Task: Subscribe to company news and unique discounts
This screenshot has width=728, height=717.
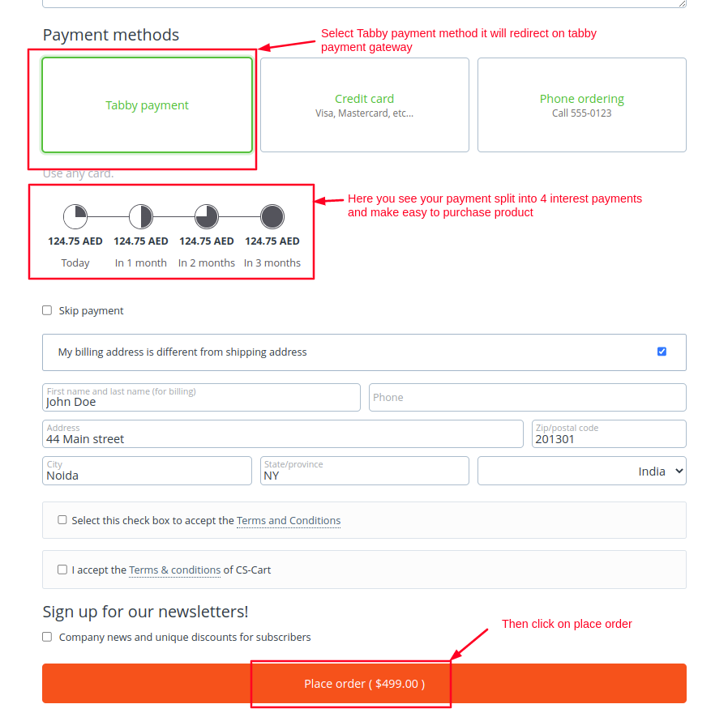Action: coord(46,636)
